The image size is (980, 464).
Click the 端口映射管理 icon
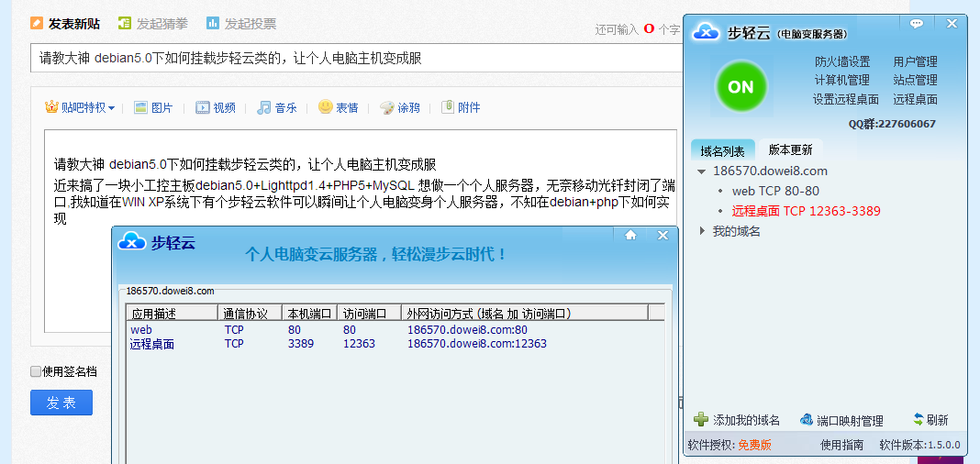click(x=807, y=420)
